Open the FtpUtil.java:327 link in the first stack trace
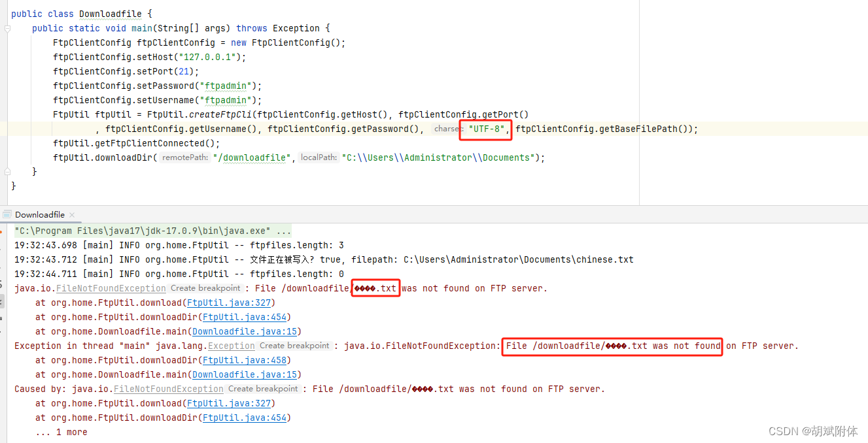The width and height of the screenshot is (868, 443). pos(228,303)
